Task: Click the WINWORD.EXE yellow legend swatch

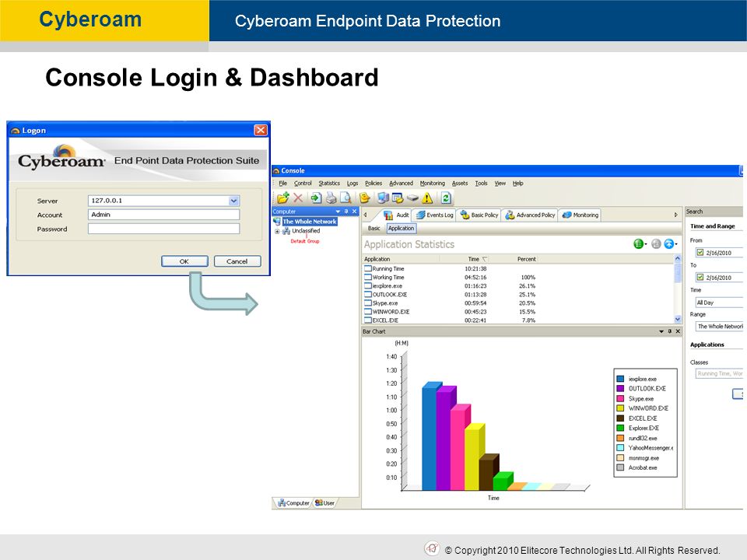Action: click(x=620, y=408)
